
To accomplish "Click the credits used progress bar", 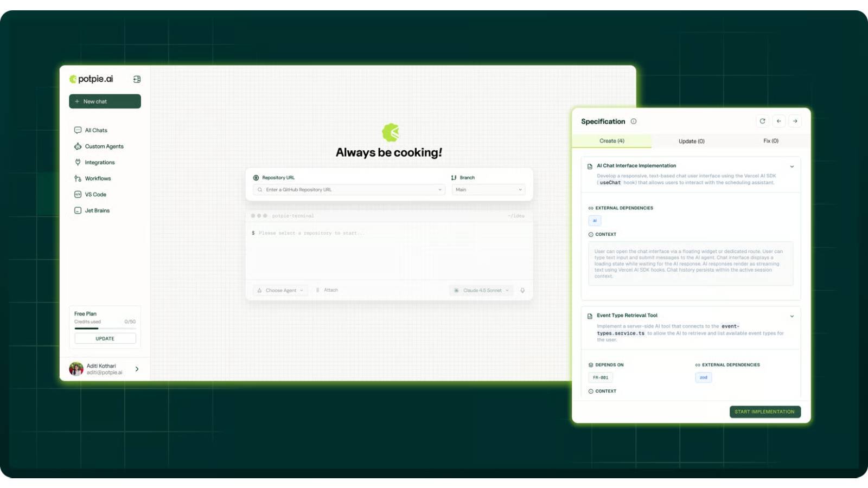I will tap(105, 328).
